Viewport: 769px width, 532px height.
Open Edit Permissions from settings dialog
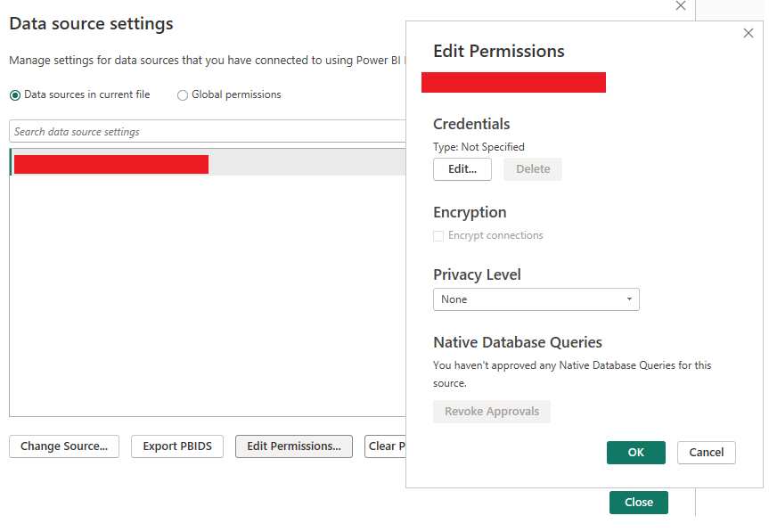pos(294,446)
